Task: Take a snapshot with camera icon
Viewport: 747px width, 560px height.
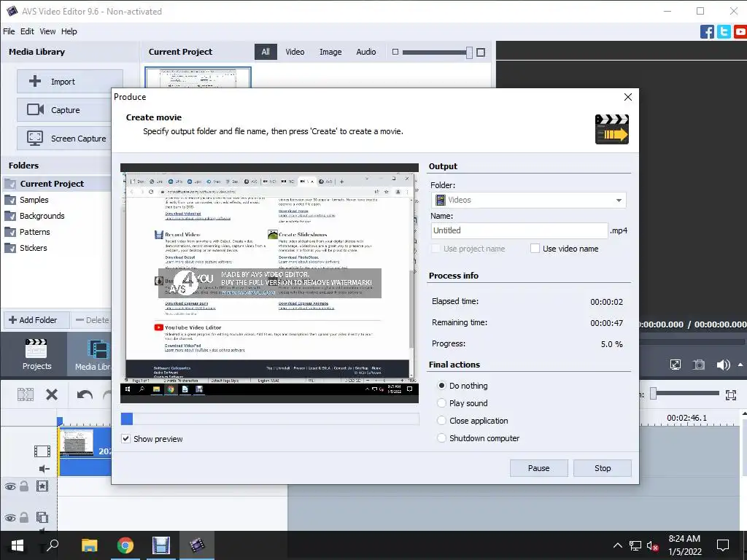Action: [x=698, y=365]
